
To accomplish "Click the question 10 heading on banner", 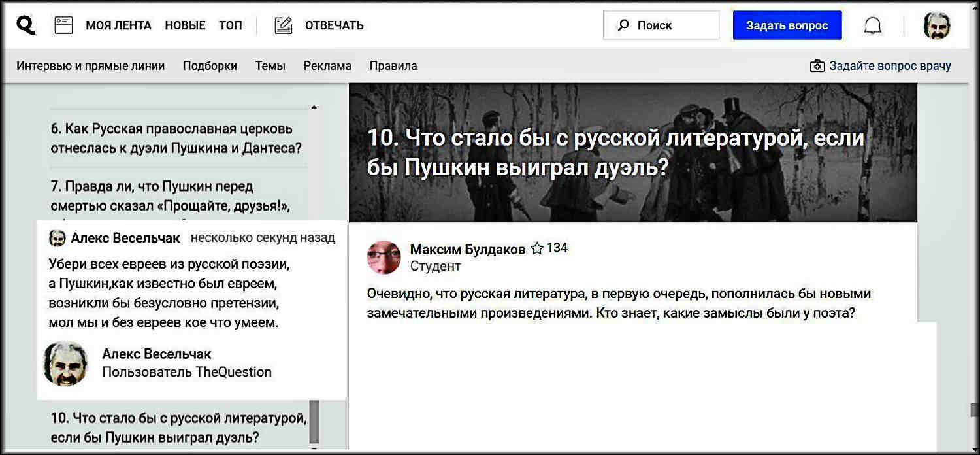I will [615, 153].
